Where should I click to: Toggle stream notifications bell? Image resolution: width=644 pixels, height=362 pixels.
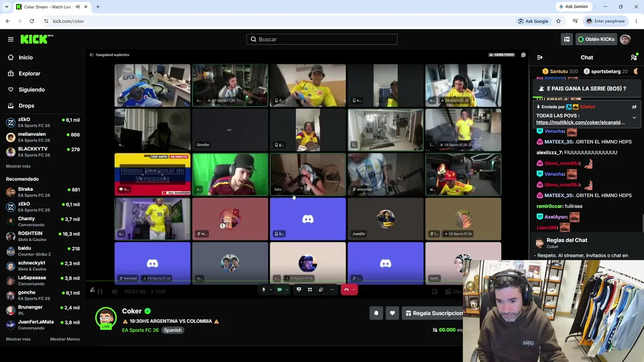tap(376, 313)
